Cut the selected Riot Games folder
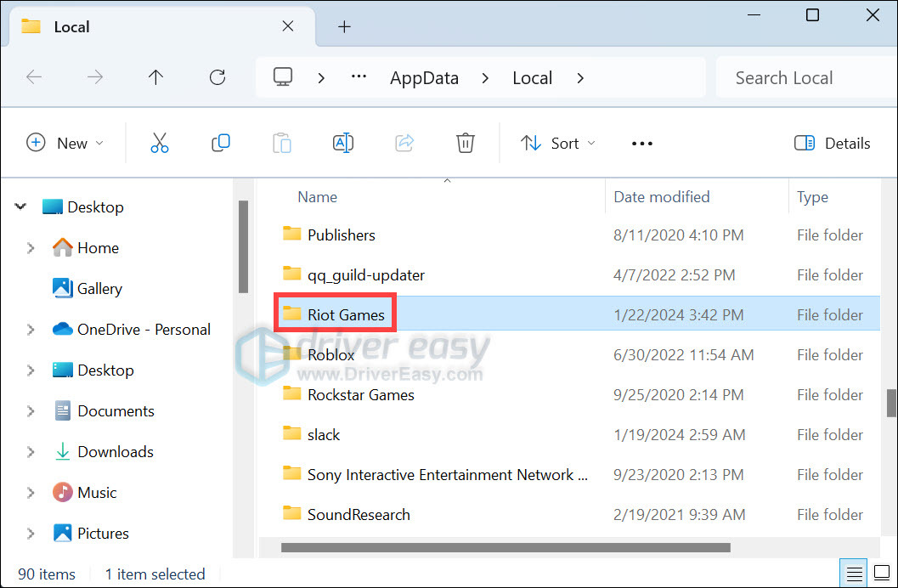Viewport: 898px width, 588px height. (160, 143)
